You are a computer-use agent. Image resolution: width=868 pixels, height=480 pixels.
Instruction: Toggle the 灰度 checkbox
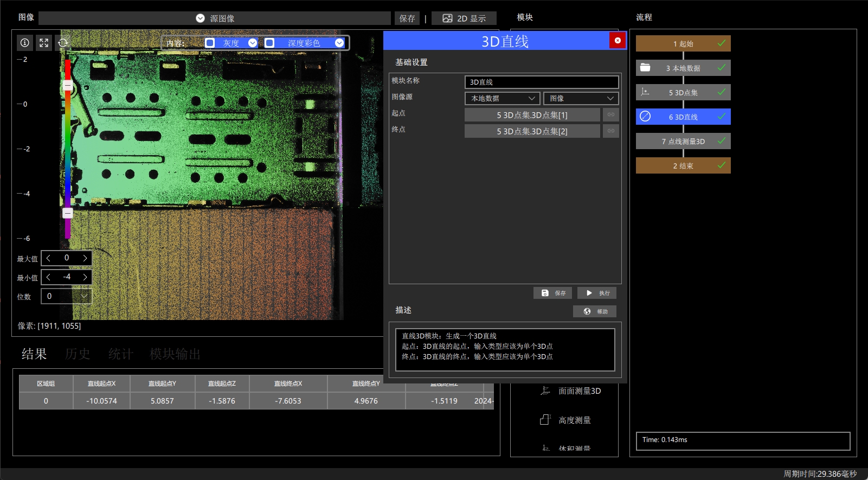click(x=210, y=43)
